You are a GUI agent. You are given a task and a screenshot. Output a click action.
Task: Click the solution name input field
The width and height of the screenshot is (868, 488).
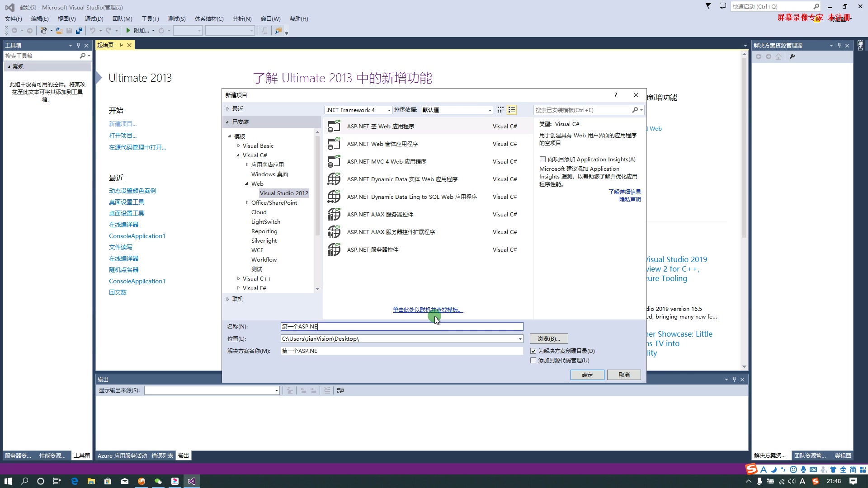tap(401, 351)
